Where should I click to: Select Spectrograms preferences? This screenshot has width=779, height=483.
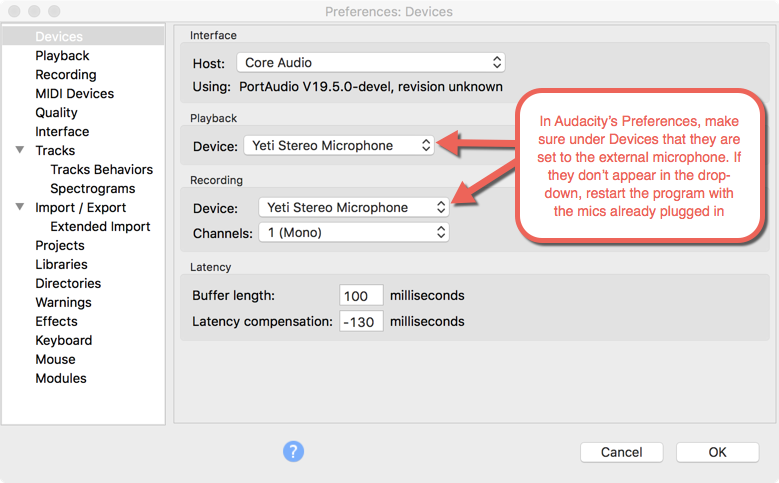92,189
